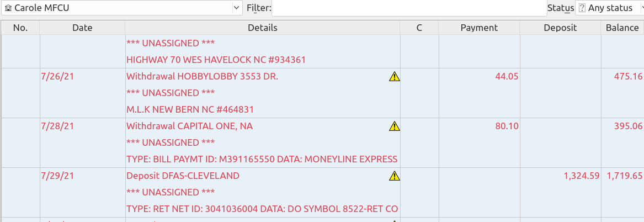Click the 44.05 payment amount

click(x=507, y=77)
